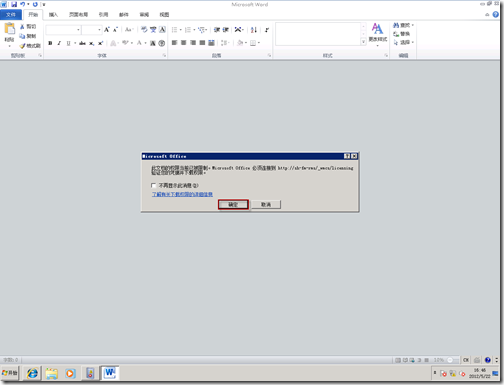Click the OK button in the dialog
504x385 pixels.
pyautogui.click(x=233, y=204)
